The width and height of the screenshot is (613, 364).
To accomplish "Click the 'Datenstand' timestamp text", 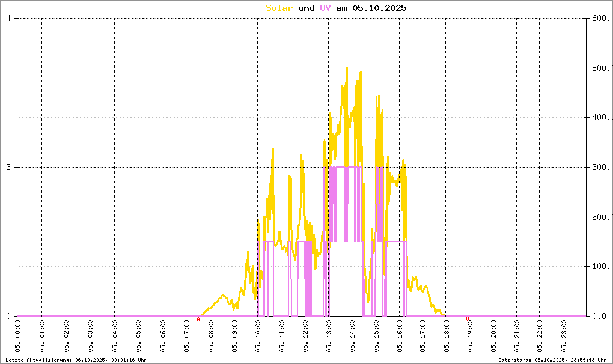I will (552, 360).
